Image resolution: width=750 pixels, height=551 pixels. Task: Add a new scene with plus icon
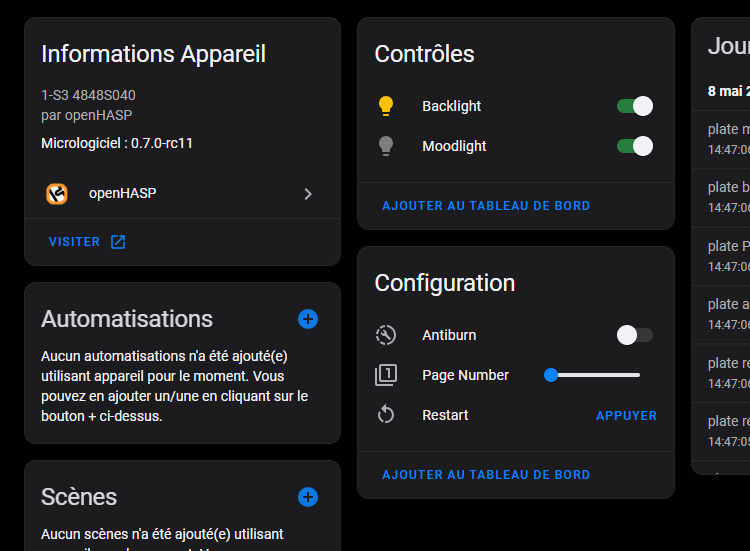click(308, 497)
